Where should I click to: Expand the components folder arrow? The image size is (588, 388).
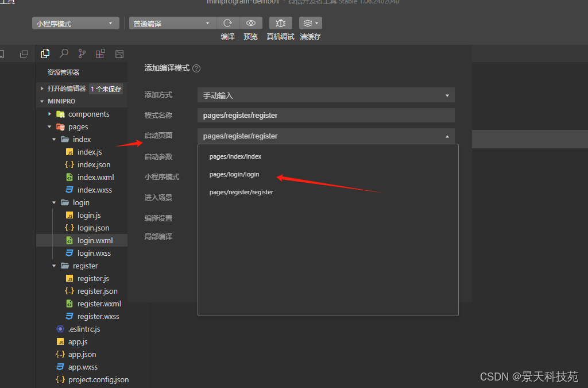pyautogui.click(x=49, y=114)
